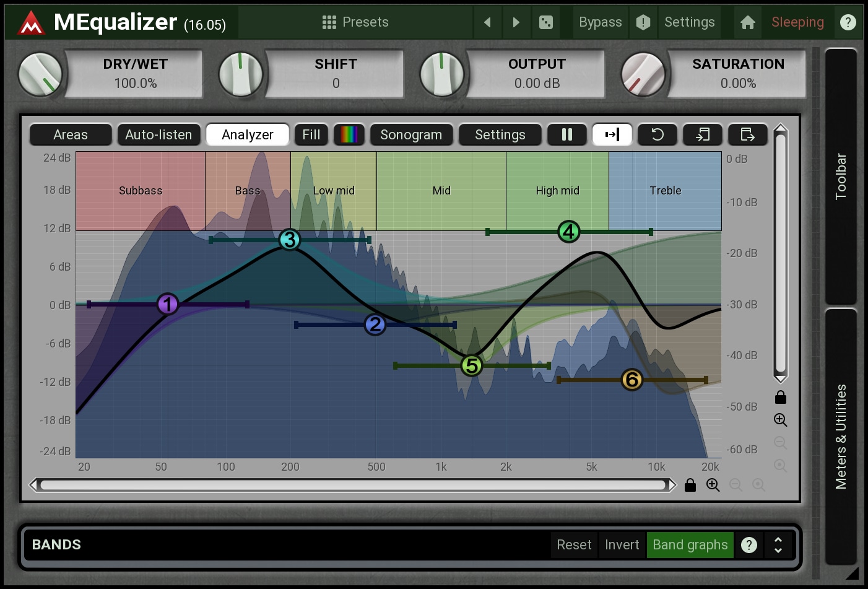Click the MeldaProduction logo icon

tap(30, 23)
